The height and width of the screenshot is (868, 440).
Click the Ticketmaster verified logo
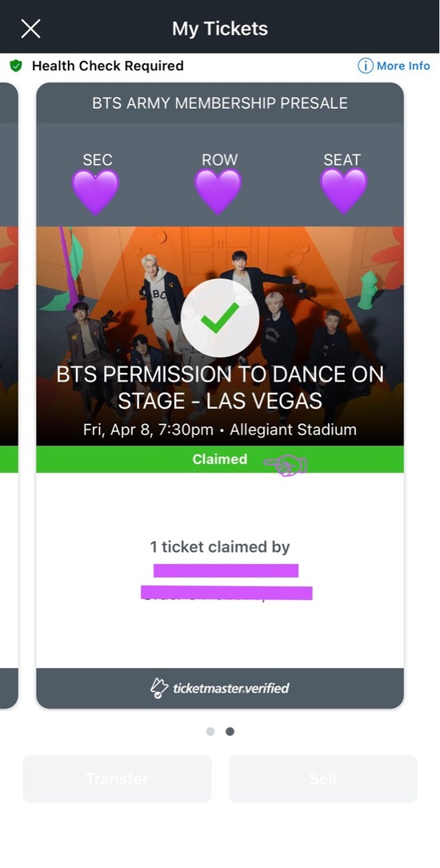point(220,688)
